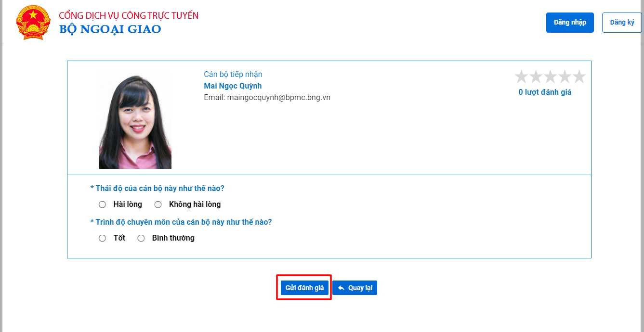
Task: Click the officer's portrait photo
Action: pyautogui.click(x=135, y=121)
